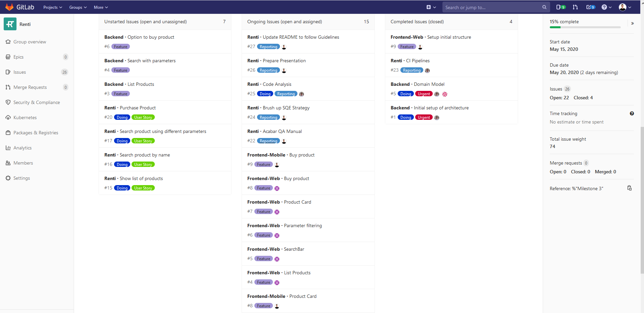This screenshot has height=313, width=644.
Task: Expand the More dropdown in navbar
Action: coord(101,7)
